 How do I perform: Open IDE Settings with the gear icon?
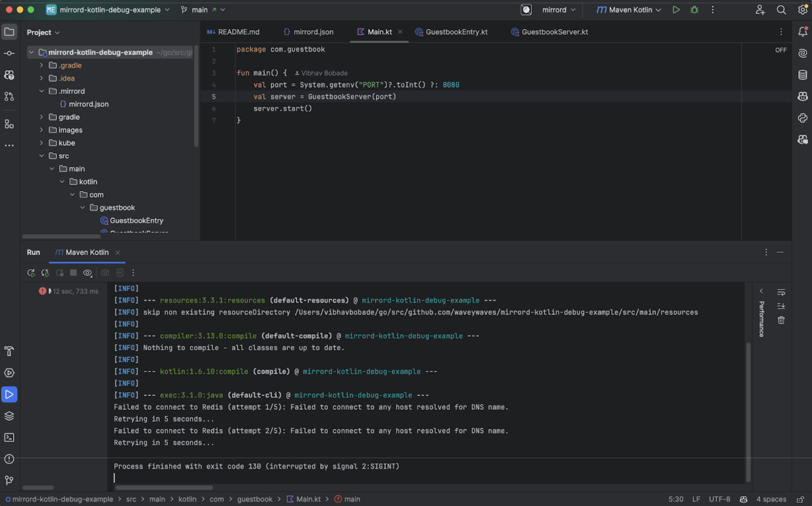[803, 9]
